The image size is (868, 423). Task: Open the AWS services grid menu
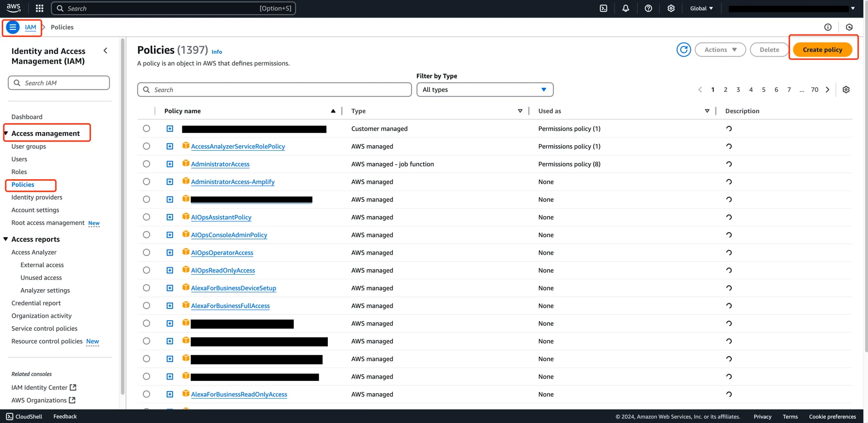39,8
